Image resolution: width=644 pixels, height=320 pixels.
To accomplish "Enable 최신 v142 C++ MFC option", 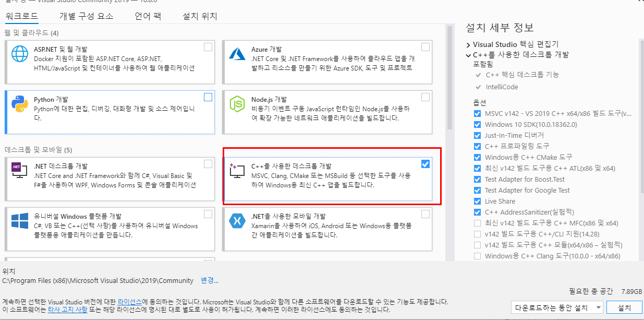I will pos(477,223).
